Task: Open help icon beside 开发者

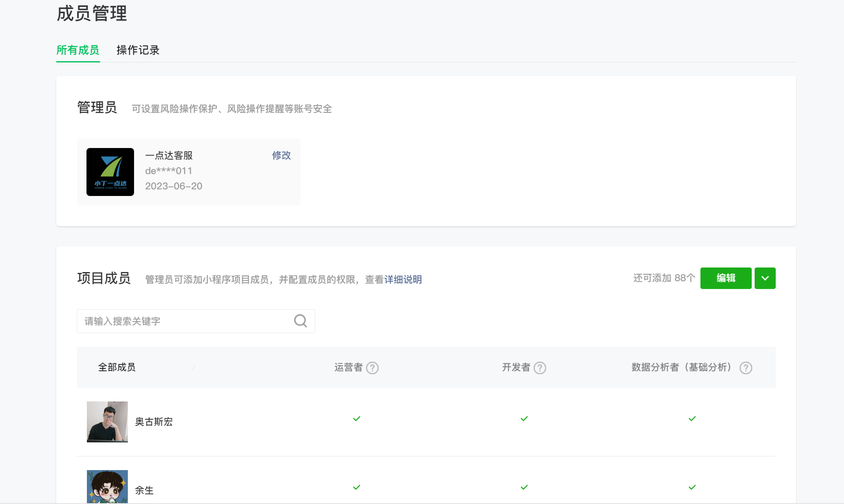Action: [x=540, y=368]
